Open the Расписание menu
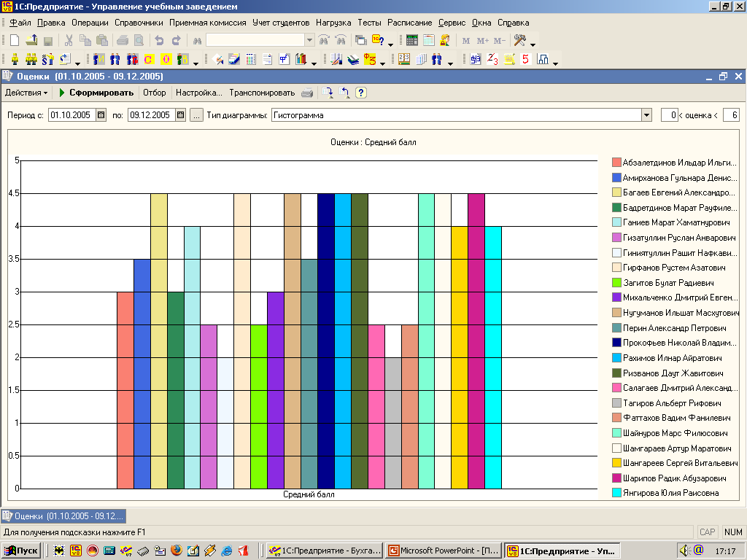 point(410,23)
